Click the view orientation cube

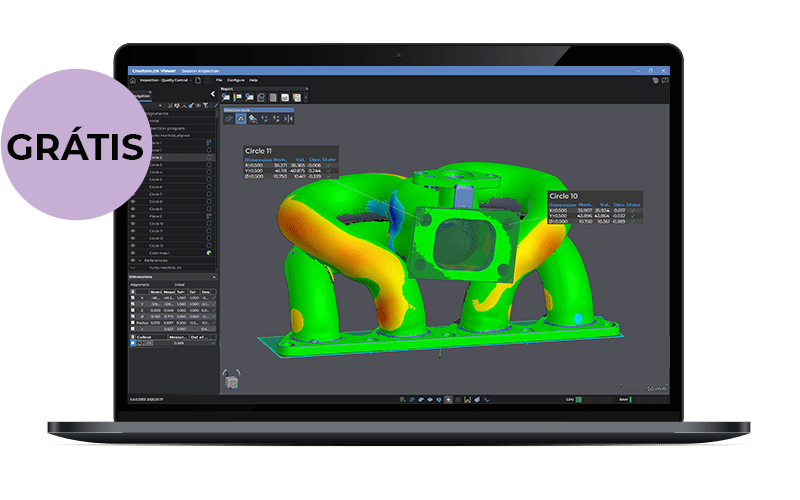[232, 380]
